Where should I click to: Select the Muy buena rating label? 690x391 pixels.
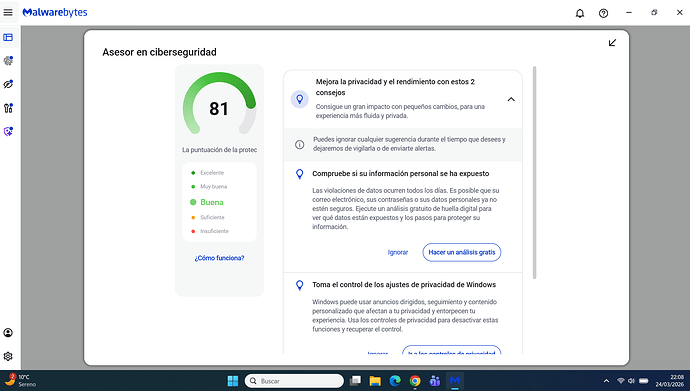tap(213, 186)
